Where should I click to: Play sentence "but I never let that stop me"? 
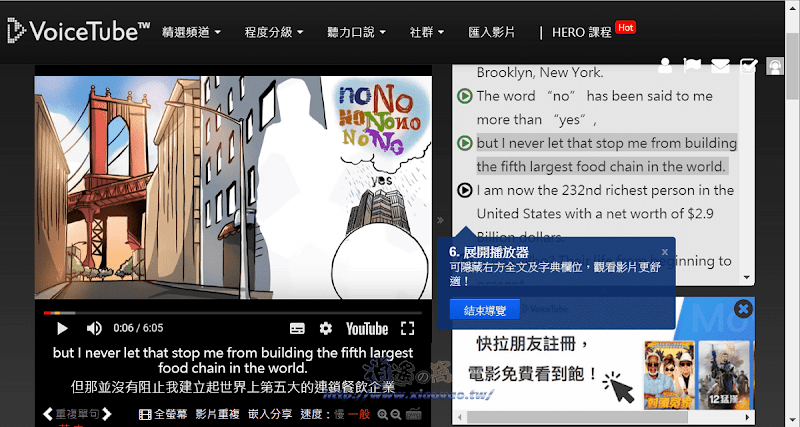tap(464, 143)
